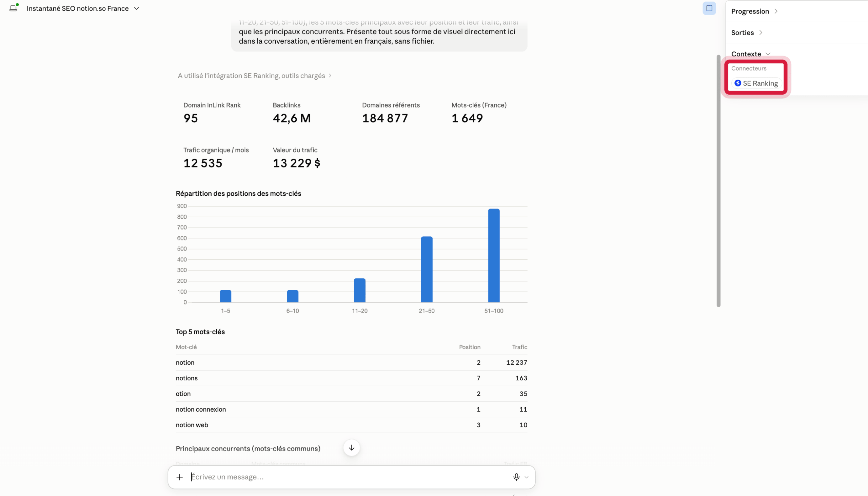868x496 pixels.
Task: Toggle the side panel layout icon
Action: (x=709, y=8)
